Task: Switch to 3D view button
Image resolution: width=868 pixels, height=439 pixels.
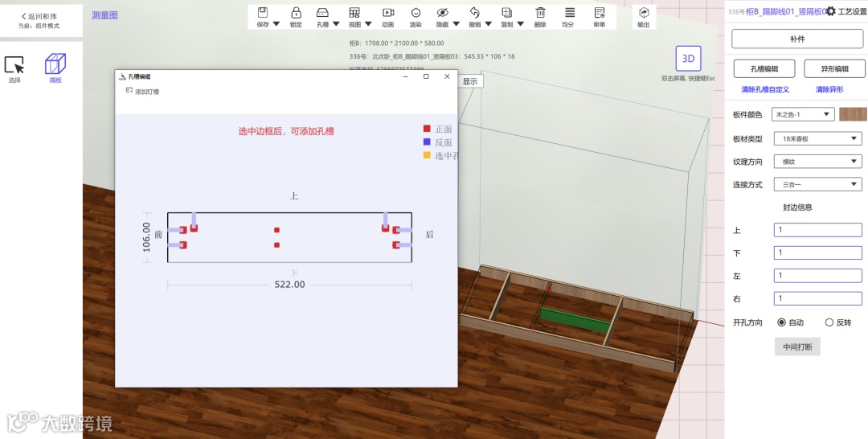Action: 688,59
